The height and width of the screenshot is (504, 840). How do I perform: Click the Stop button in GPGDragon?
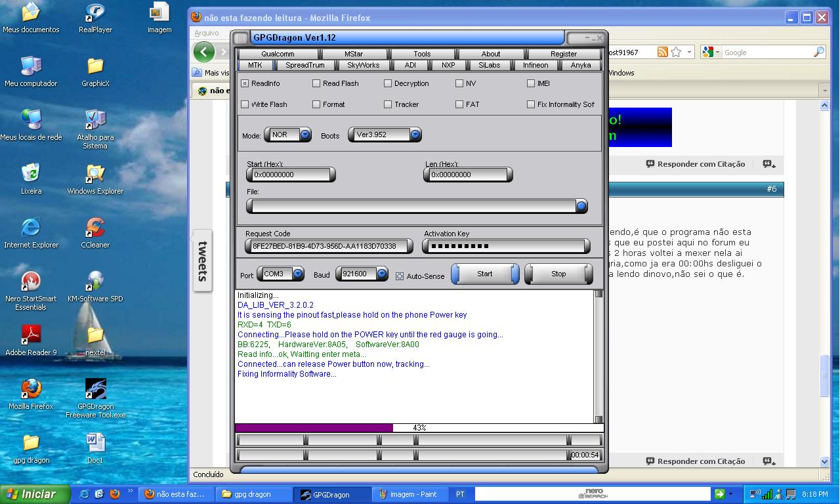click(x=558, y=274)
